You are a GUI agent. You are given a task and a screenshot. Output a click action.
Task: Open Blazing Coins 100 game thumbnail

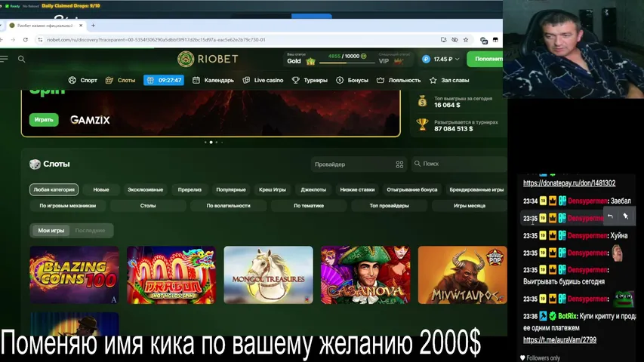[74, 275]
